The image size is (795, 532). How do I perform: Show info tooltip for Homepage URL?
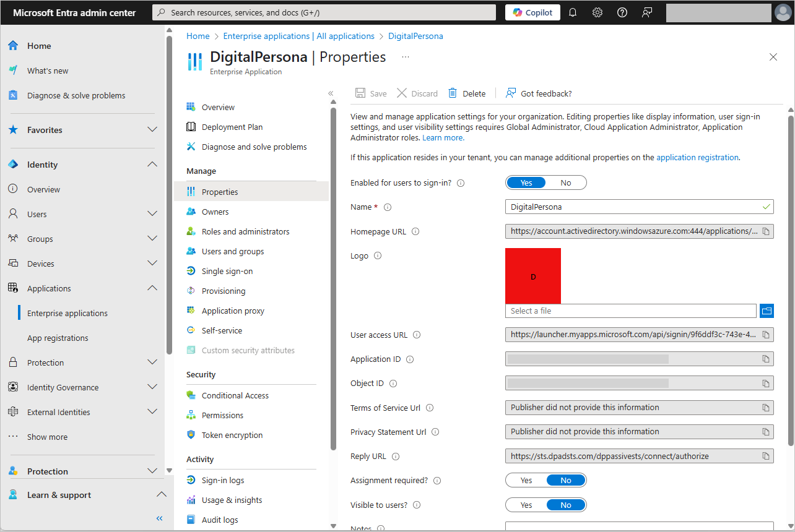(415, 232)
